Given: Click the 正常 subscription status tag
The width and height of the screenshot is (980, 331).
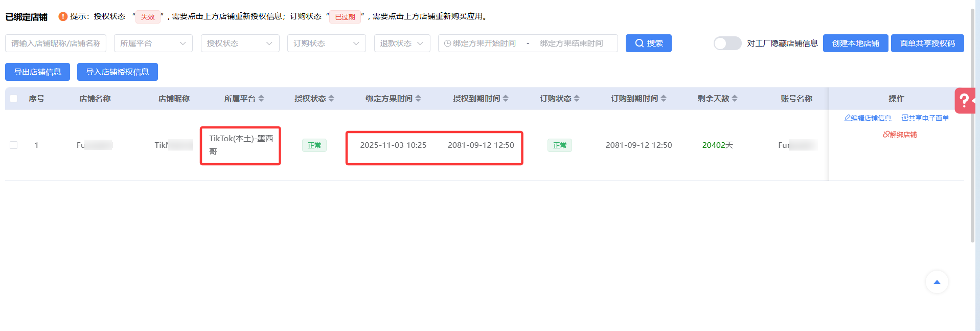Looking at the screenshot, I should pos(560,145).
